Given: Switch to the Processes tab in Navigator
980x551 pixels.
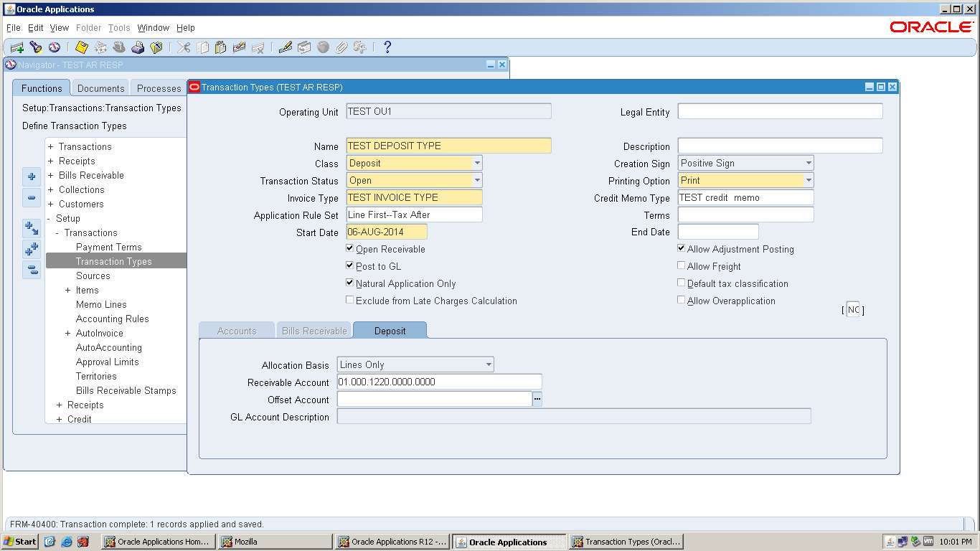Looking at the screenshot, I should 159,88.
